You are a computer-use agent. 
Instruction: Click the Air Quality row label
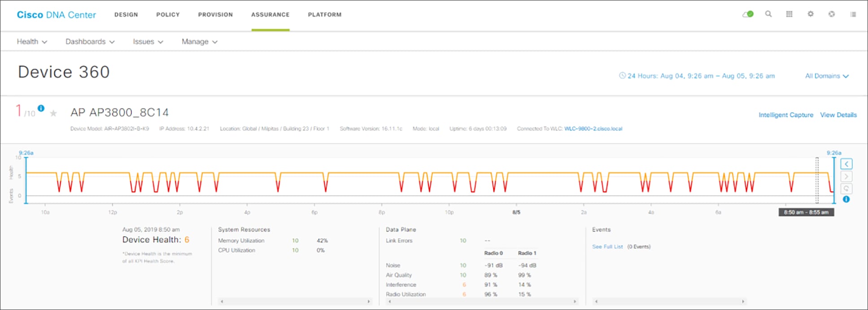(x=399, y=275)
